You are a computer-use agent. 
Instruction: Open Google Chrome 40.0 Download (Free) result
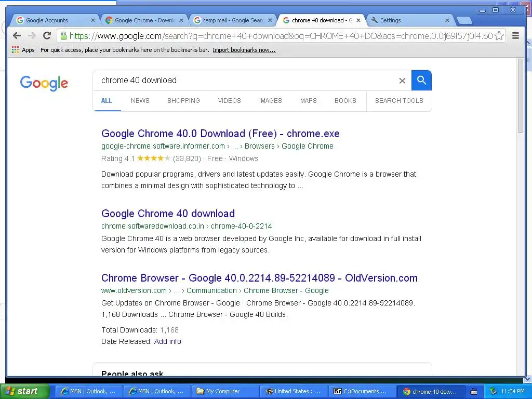(220, 134)
